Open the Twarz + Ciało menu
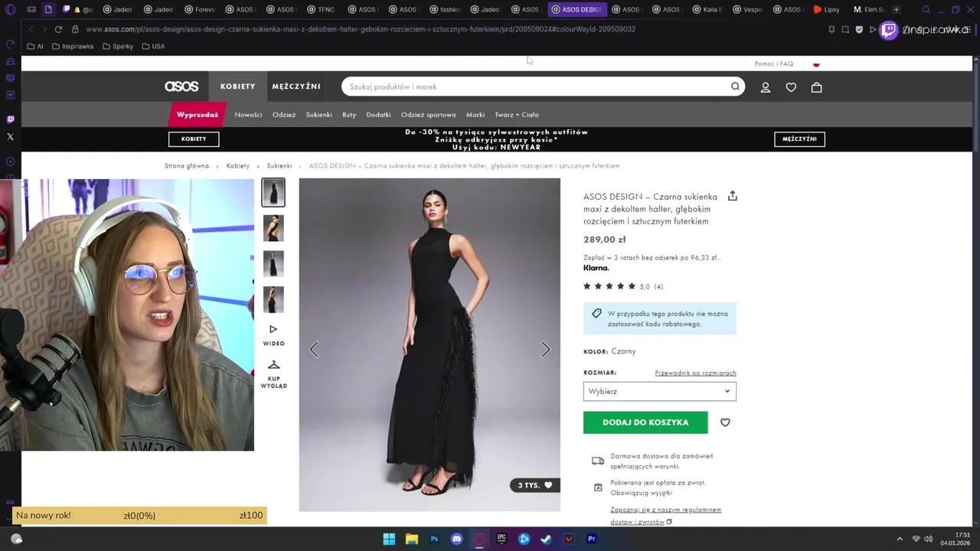 click(x=517, y=115)
